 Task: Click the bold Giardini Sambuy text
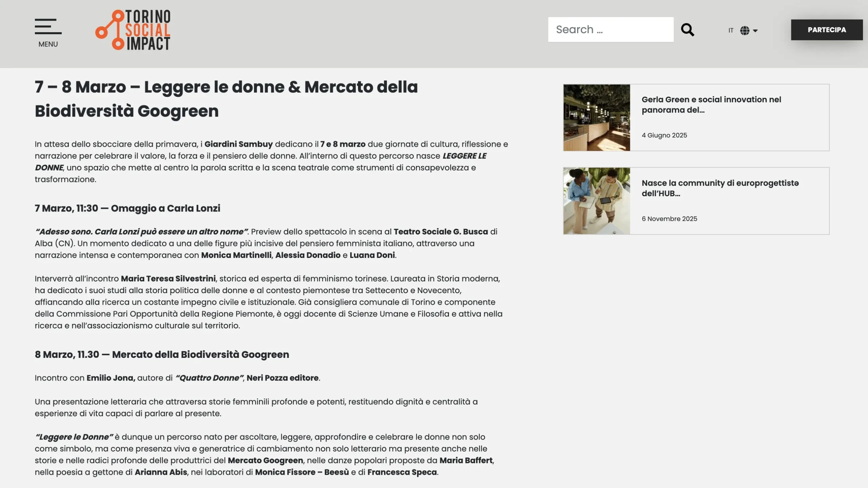[238, 144]
